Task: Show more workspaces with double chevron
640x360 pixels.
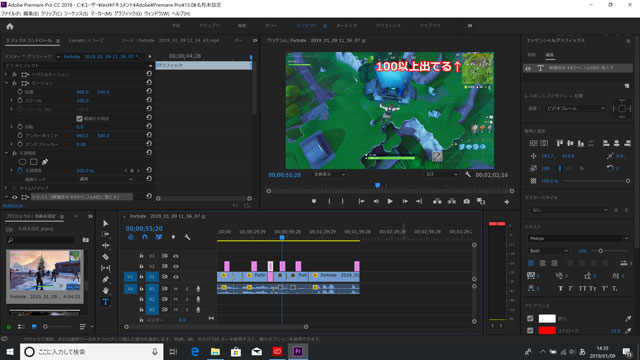Action: 470,26
